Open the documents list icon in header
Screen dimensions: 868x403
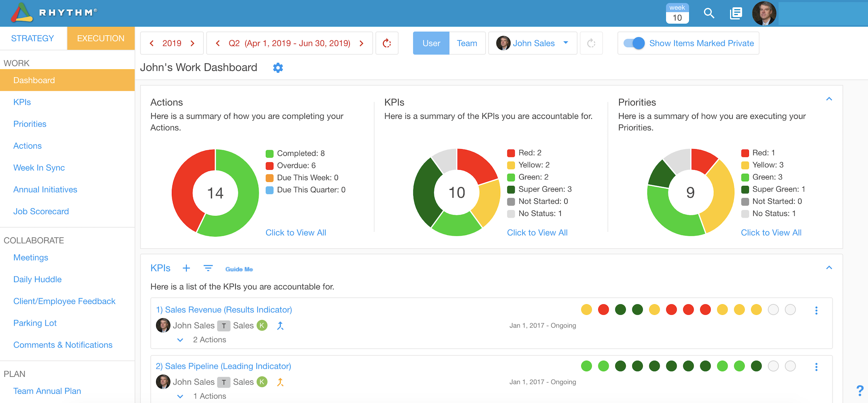click(x=736, y=13)
